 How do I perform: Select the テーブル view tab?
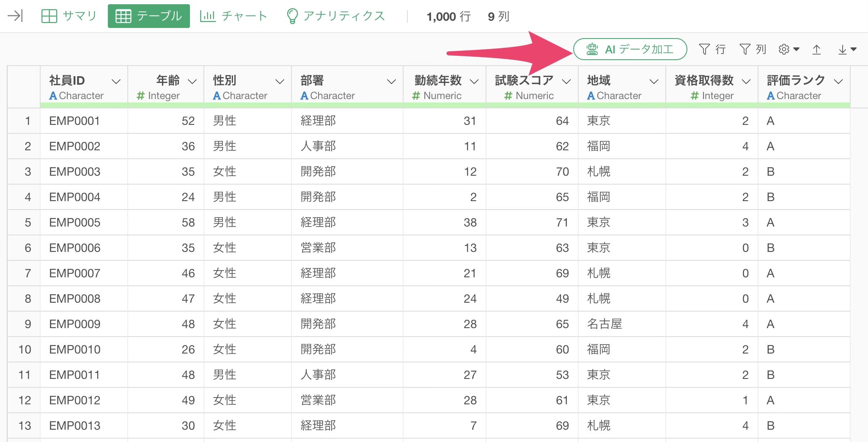click(149, 17)
